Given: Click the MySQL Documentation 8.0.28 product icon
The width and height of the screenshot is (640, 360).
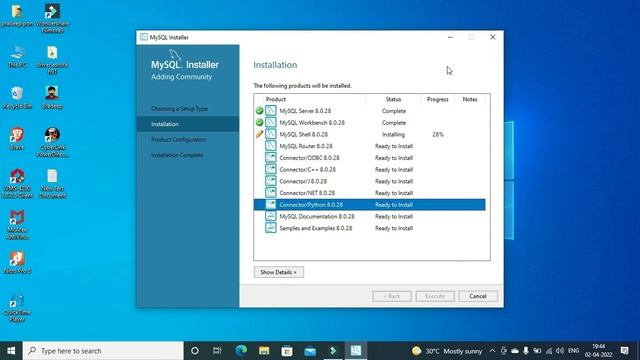Looking at the screenshot, I should pyautogui.click(x=271, y=216).
